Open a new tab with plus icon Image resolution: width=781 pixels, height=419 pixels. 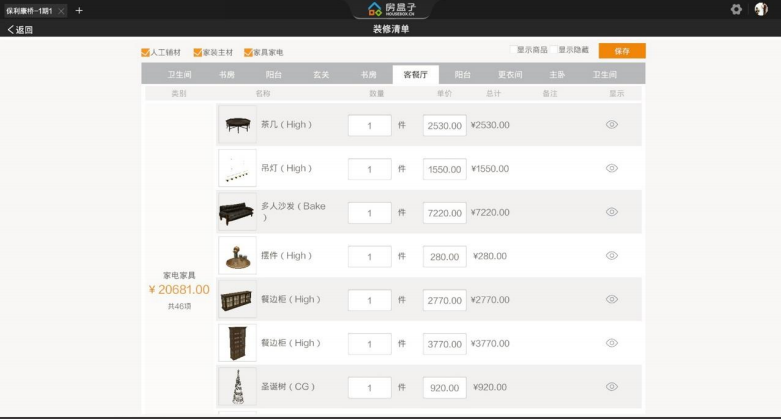click(x=79, y=10)
